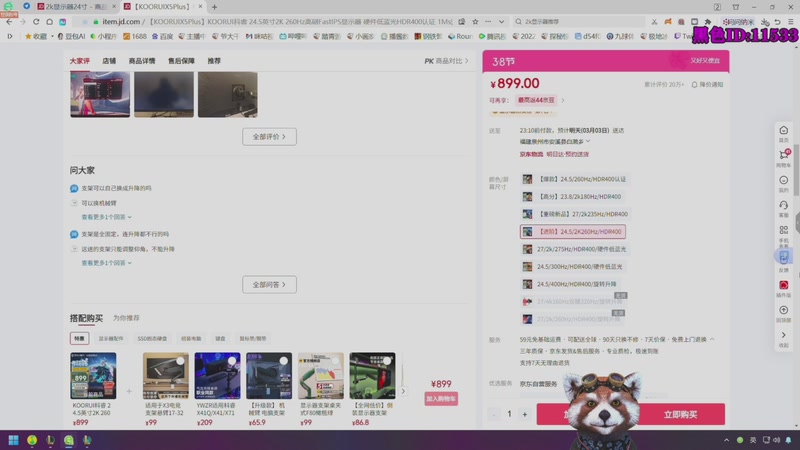Tick the ¥65.9 mechanical arm bundle circle
Screen dimensions: 800x450
point(283,361)
